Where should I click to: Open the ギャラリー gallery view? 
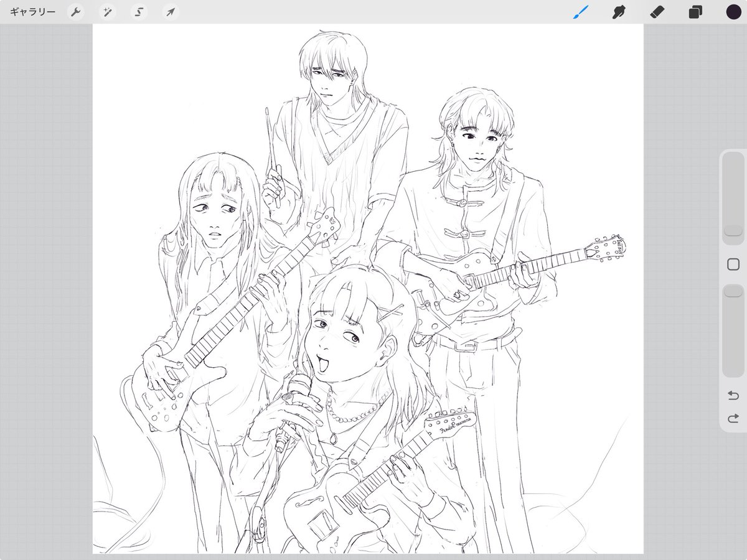[32, 12]
